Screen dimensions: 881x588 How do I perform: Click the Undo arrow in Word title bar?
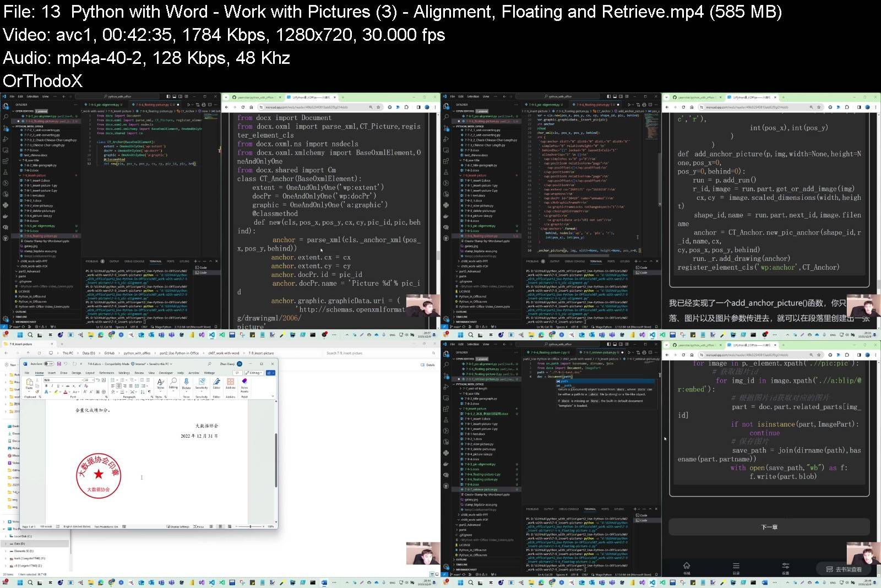coord(66,364)
